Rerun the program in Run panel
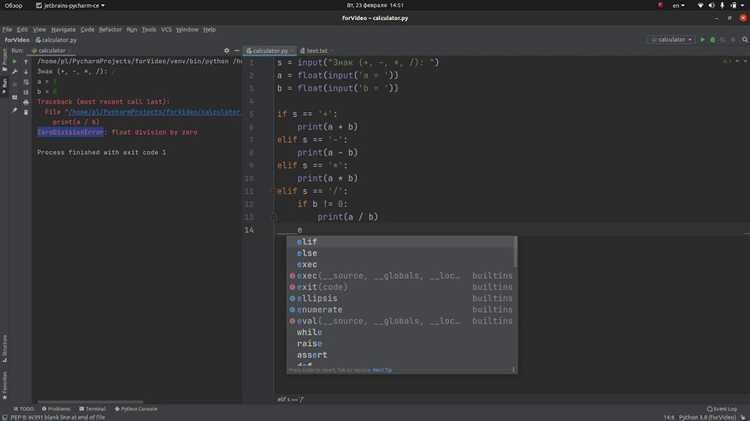 (x=14, y=62)
